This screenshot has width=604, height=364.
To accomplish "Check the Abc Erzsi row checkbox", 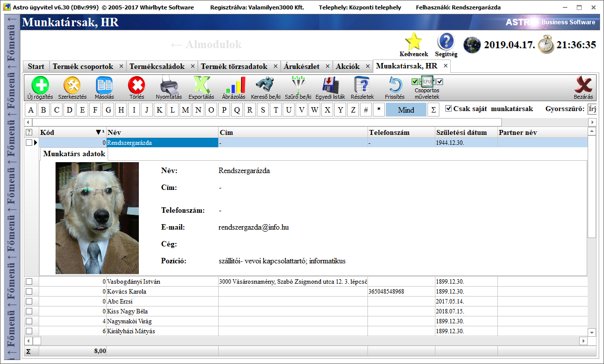I will (x=29, y=302).
